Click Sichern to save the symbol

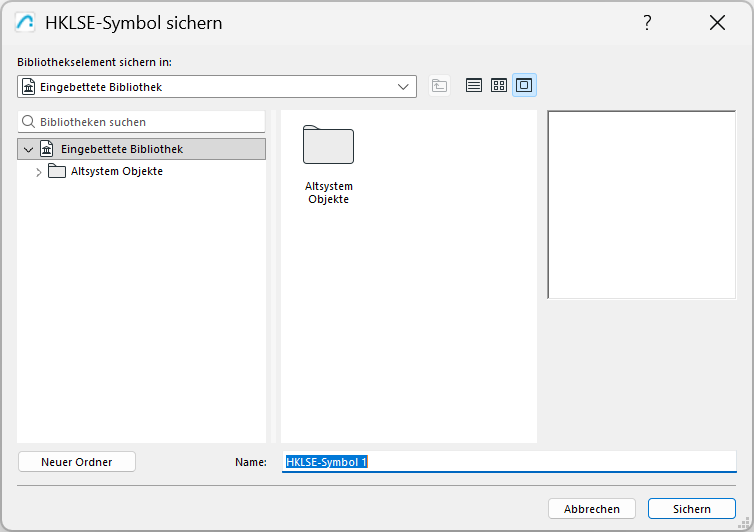click(x=691, y=509)
